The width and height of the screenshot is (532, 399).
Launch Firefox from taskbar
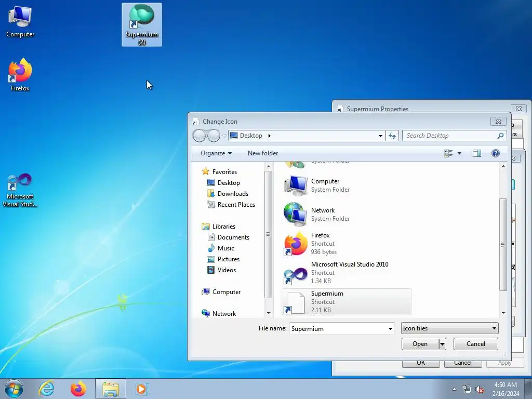point(78,389)
